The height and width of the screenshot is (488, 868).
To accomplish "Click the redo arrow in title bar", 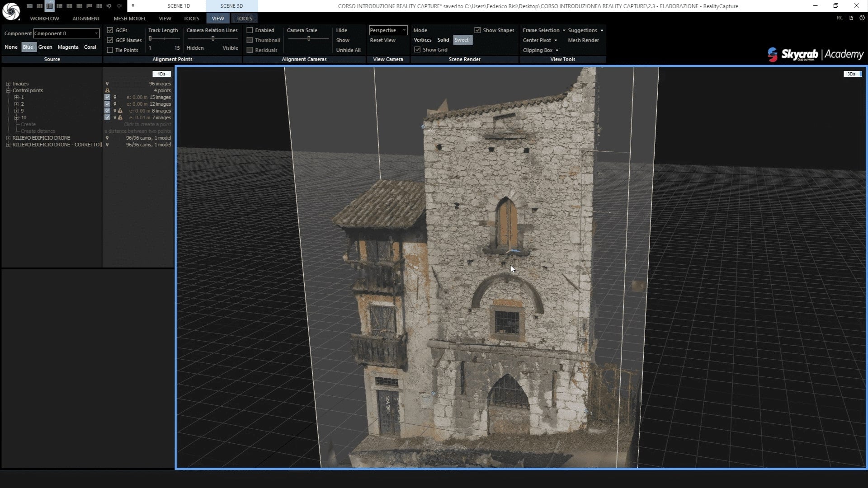I will pyautogui.click(x=119, y=6).
